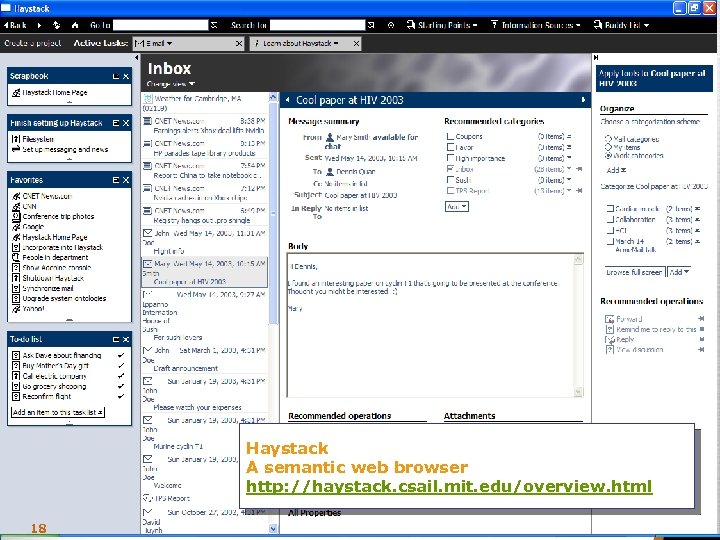Click Browse full screen button
720x540 pixels.
634,272
